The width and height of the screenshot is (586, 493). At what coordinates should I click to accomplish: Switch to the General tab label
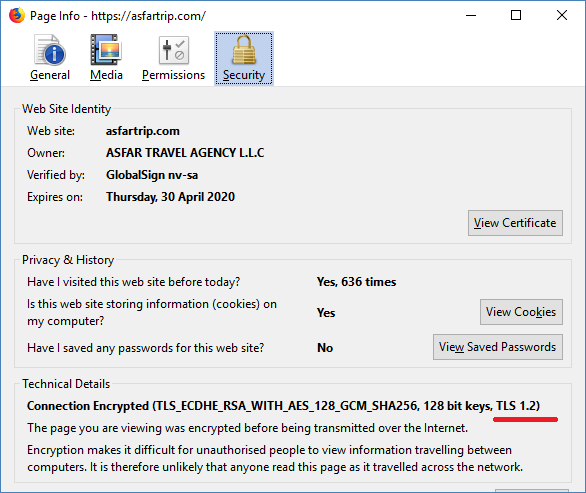point(50,75)
